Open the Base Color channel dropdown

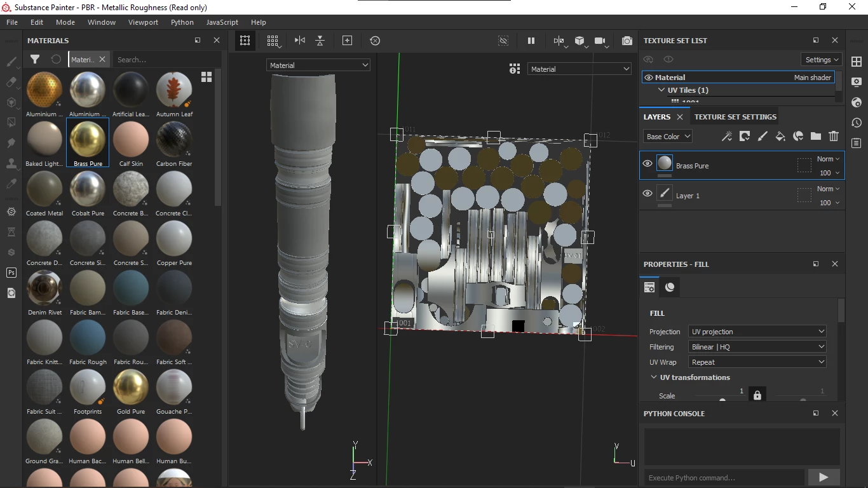click(x=667, y=137)
